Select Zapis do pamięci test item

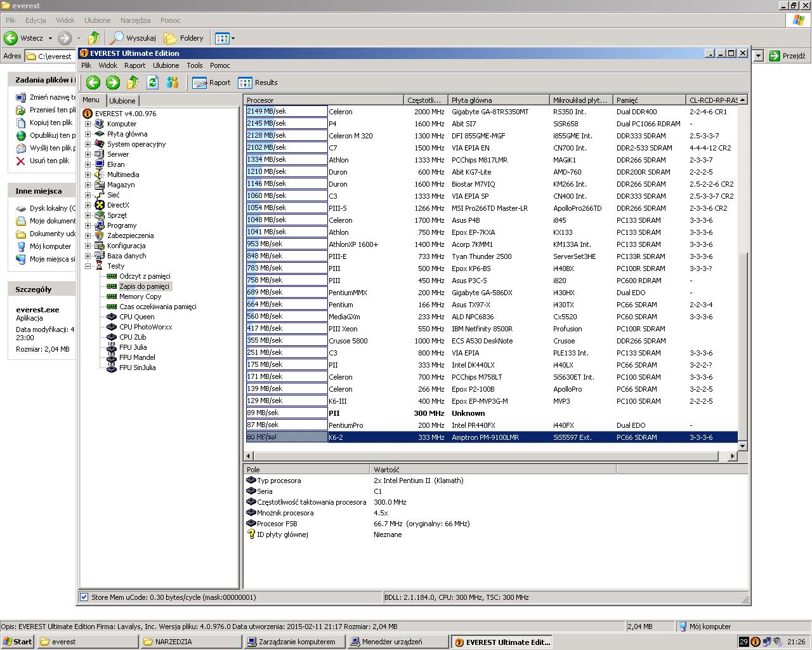click(x=144, y=286)
